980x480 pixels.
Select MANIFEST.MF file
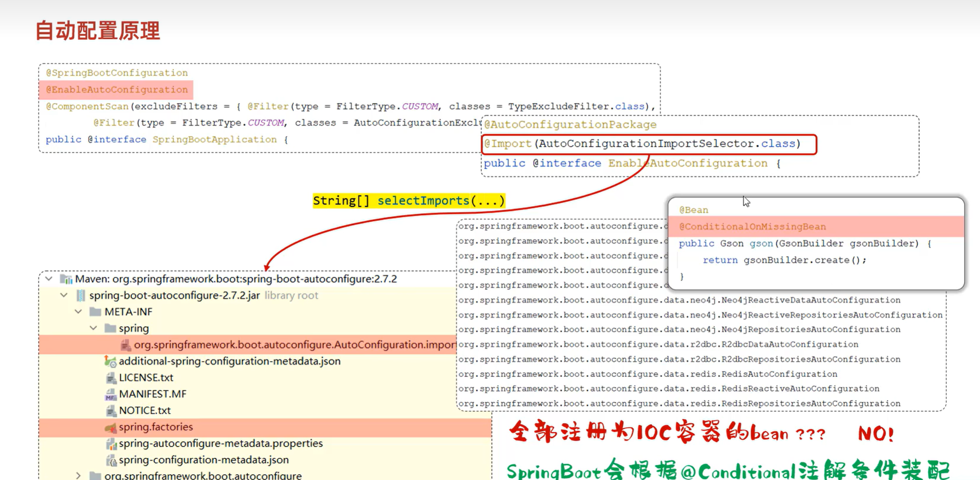point(152,394)
